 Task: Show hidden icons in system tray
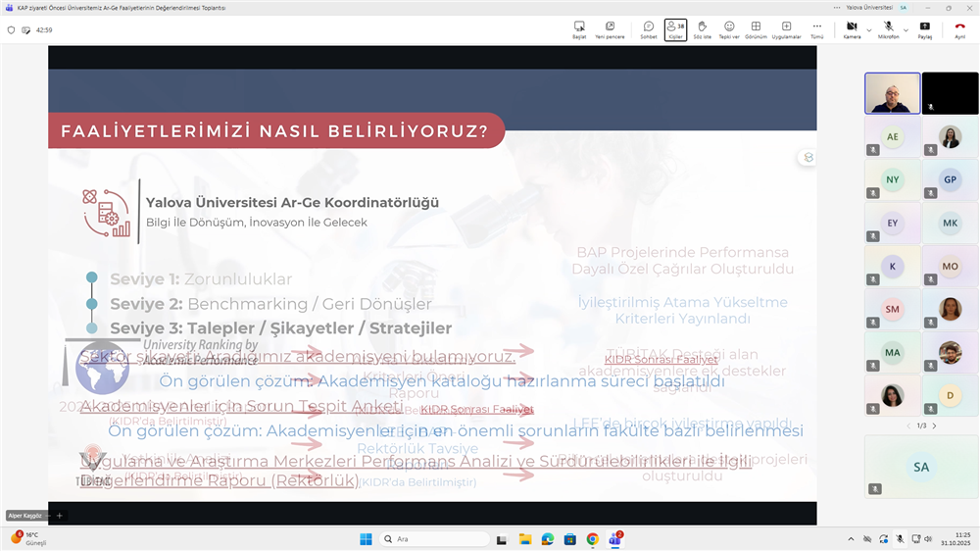[x=850, y=538]
